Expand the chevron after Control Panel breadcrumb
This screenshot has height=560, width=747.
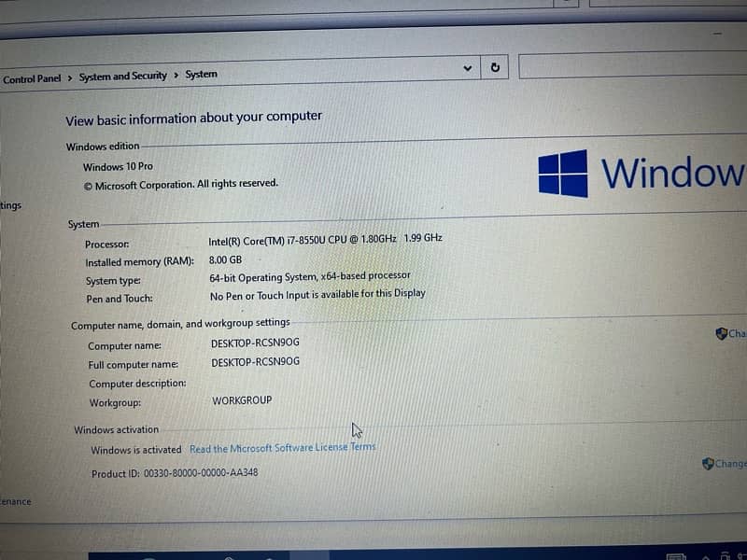point(70,78)
